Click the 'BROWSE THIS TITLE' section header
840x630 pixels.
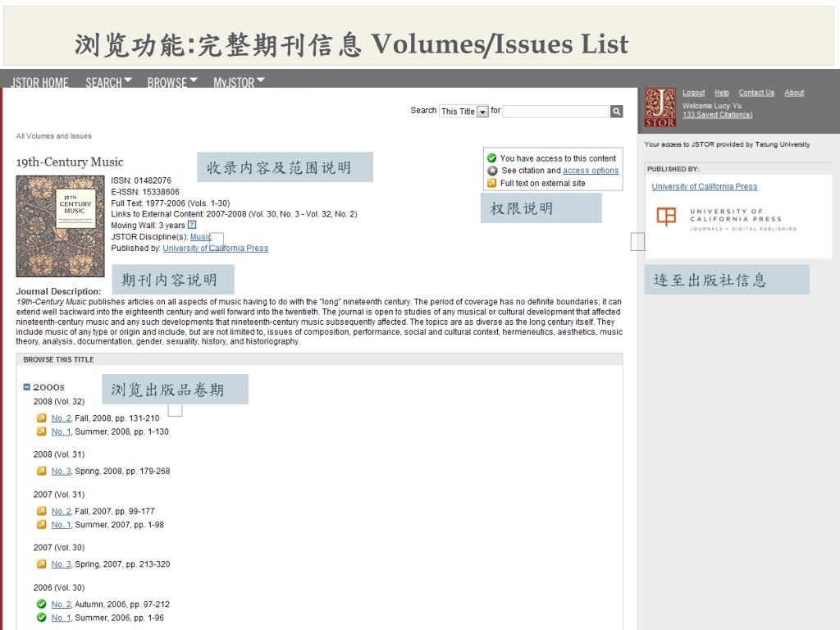(x=58, y=359)
